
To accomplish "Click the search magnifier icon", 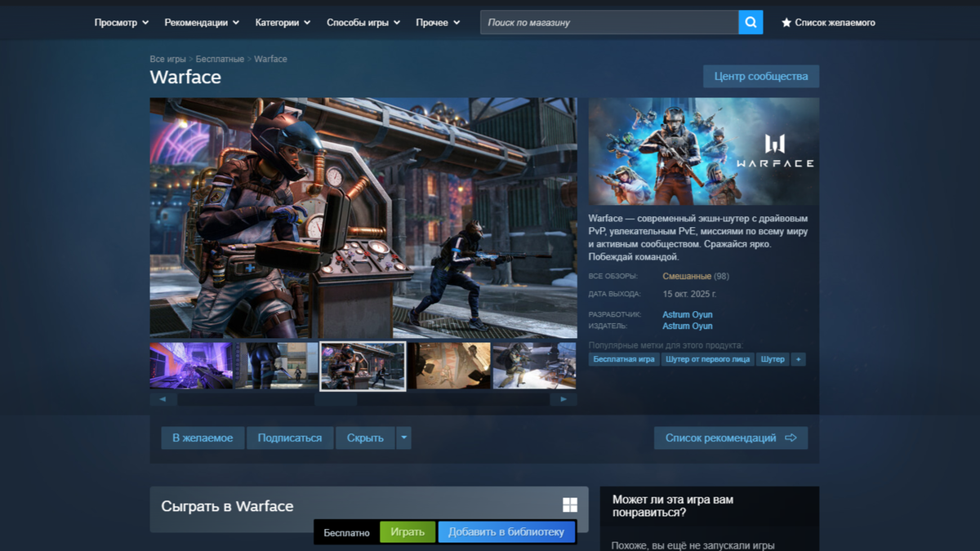I will click(751, 22).
